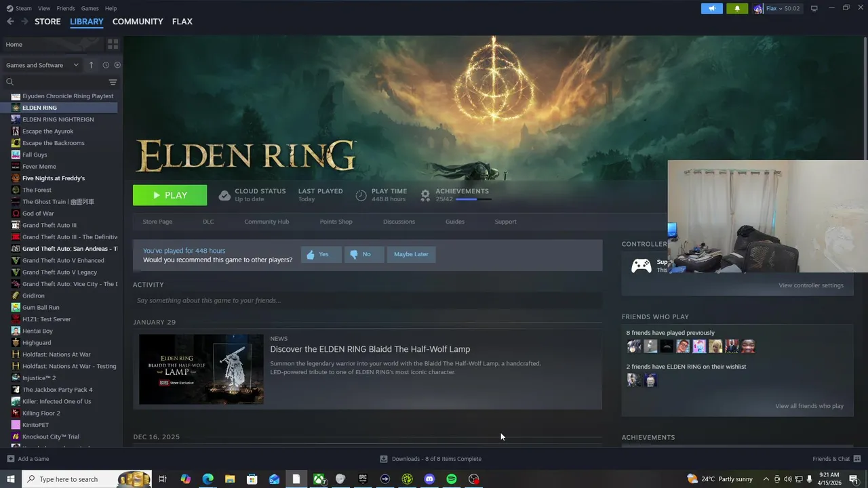Open Xbox app from the taskbar

(x=318, y=479)
